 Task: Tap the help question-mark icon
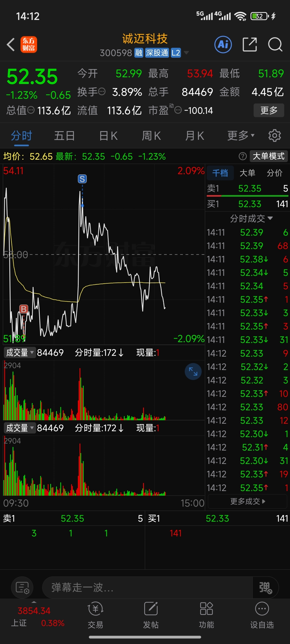(x=242, y=156)
